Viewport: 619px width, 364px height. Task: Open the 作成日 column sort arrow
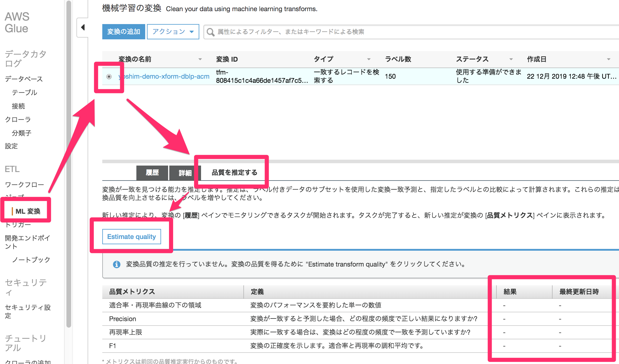tap(608, 59)
